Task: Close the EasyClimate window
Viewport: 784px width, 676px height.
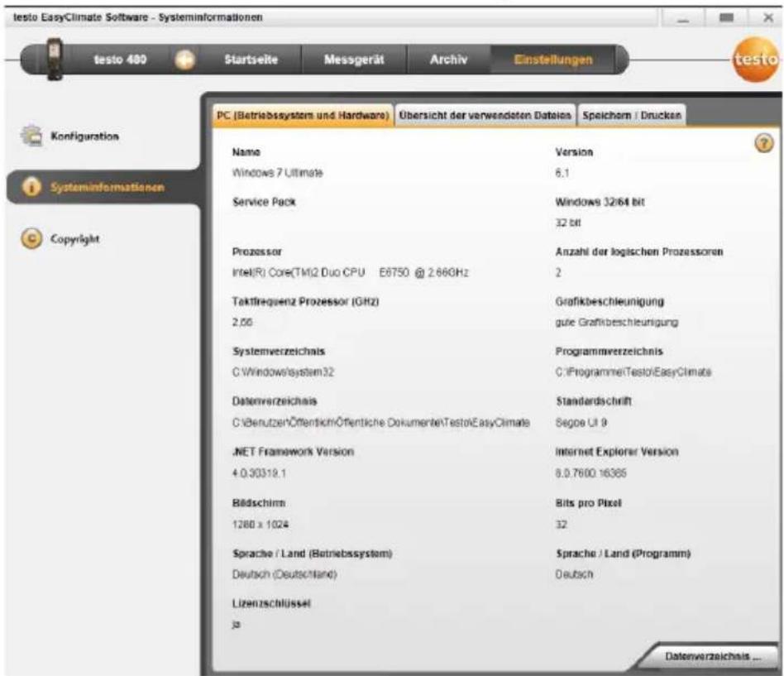Action: 768,18
